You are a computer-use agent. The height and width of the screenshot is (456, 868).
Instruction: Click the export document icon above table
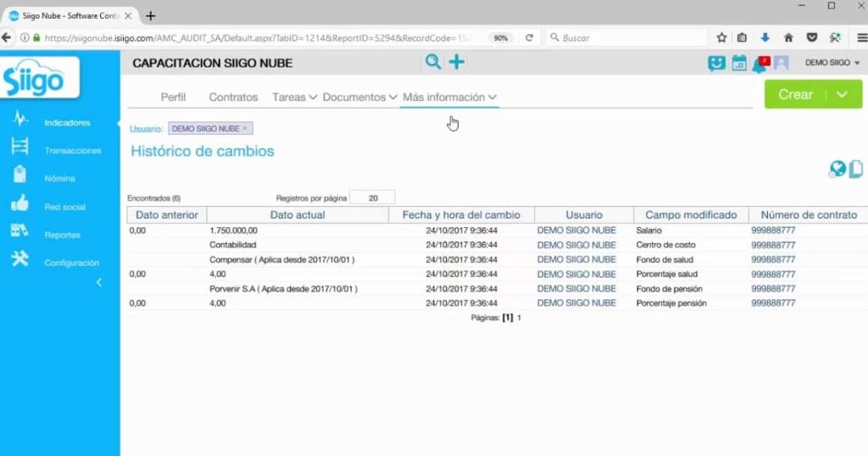[x=856, y=169]
